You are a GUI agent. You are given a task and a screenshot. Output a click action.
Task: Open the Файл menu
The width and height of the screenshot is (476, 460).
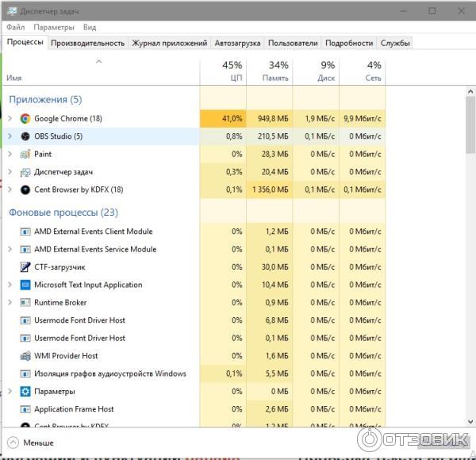point(15,27)
